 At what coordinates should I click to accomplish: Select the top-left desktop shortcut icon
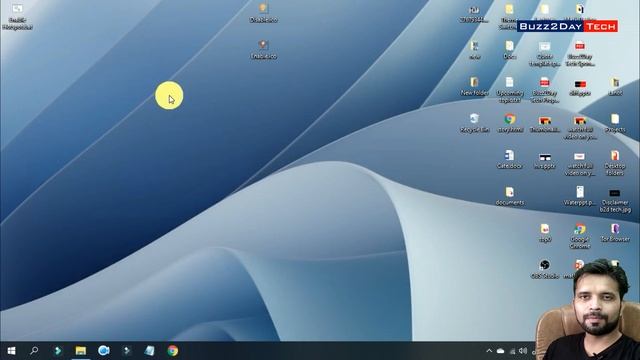pyautogui.click(x=17, y=16)
